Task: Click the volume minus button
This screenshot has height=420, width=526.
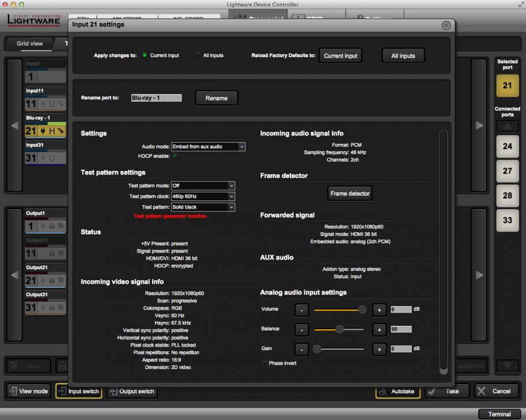Action: 302,310
